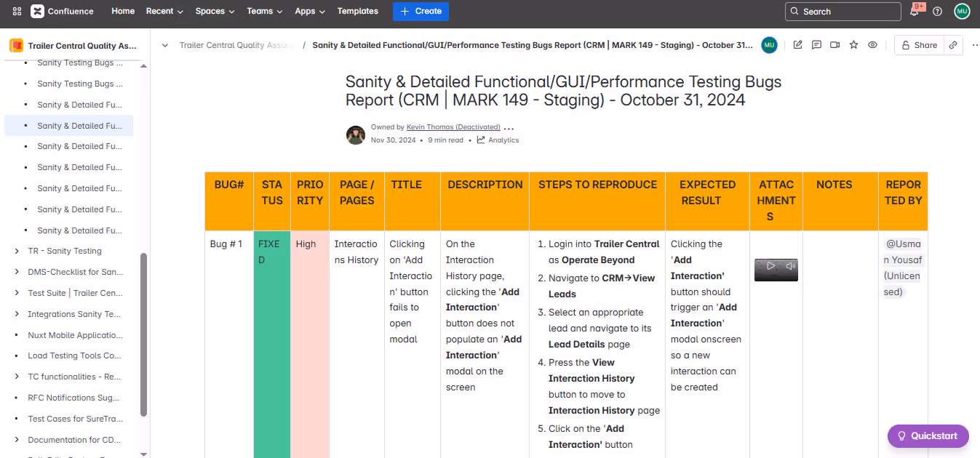Image resolution: width=980 pixels, height=458 pixels.
Task: Go to Home in the top nav
Action: (123, 11)
